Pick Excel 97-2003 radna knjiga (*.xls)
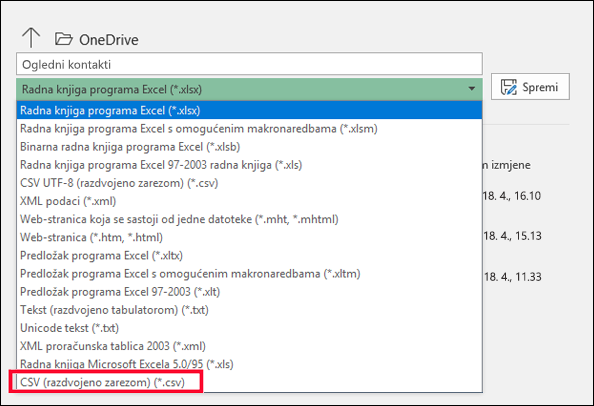The height and width of the screenshot is (406, 594). pyautogui.click(x=249, y=165)
